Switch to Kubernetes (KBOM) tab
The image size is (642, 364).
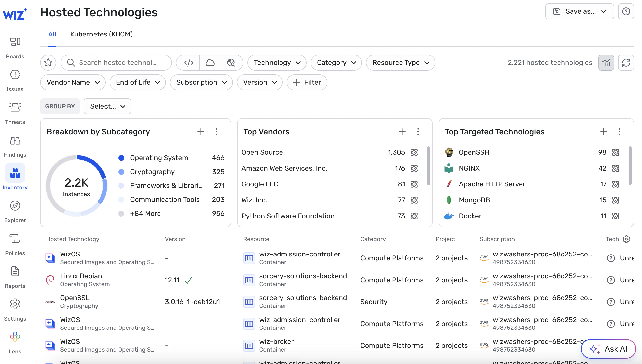(101, 34)
